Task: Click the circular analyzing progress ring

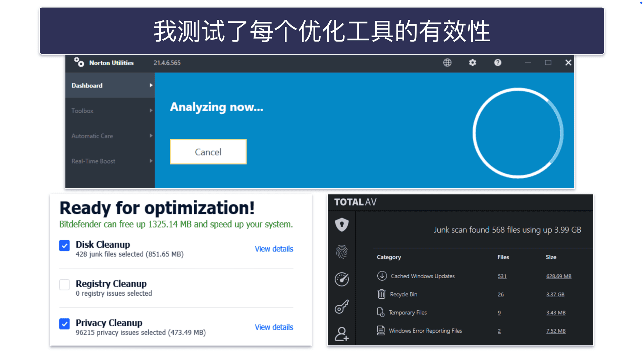Action: (x=518, y=133)
